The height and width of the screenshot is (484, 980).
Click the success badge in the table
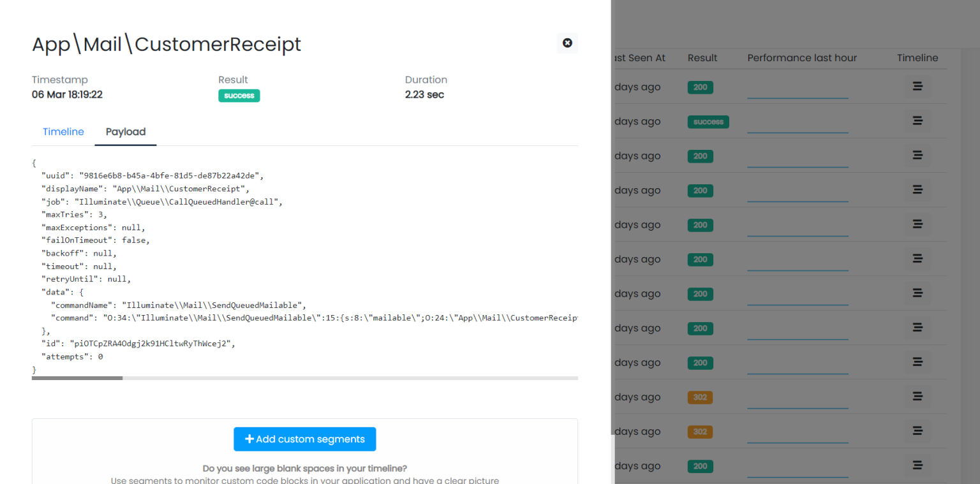click(x=708, y=121)
